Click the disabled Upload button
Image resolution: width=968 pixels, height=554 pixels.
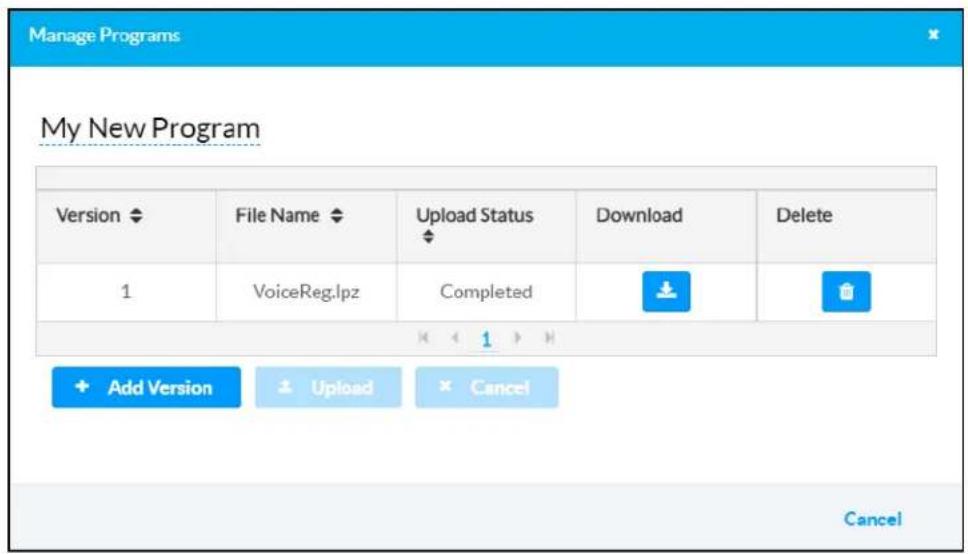(x=328, y=387)
